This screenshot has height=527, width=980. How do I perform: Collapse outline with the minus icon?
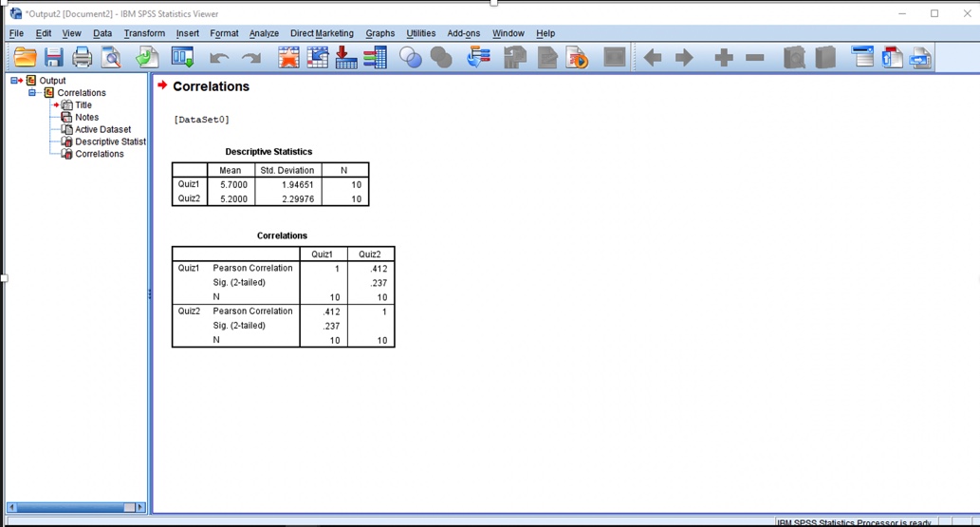click(x=755, y=58)
